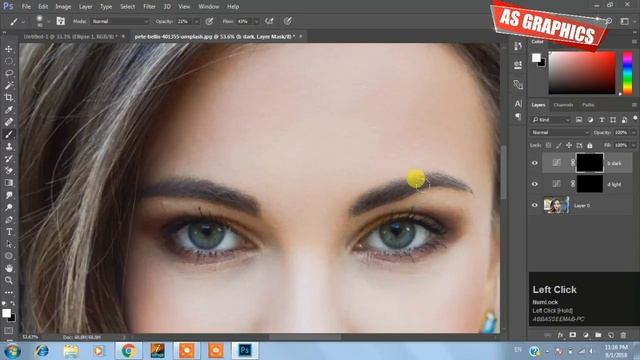Select the Hand tool
The height and width of the screenshot is (360, 640).
click(9, 268)
